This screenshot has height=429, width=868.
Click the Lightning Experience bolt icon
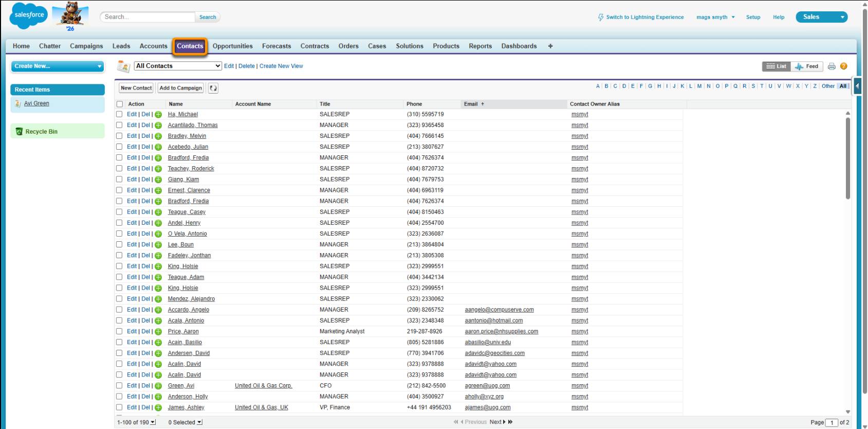click(x=601, y=17)
